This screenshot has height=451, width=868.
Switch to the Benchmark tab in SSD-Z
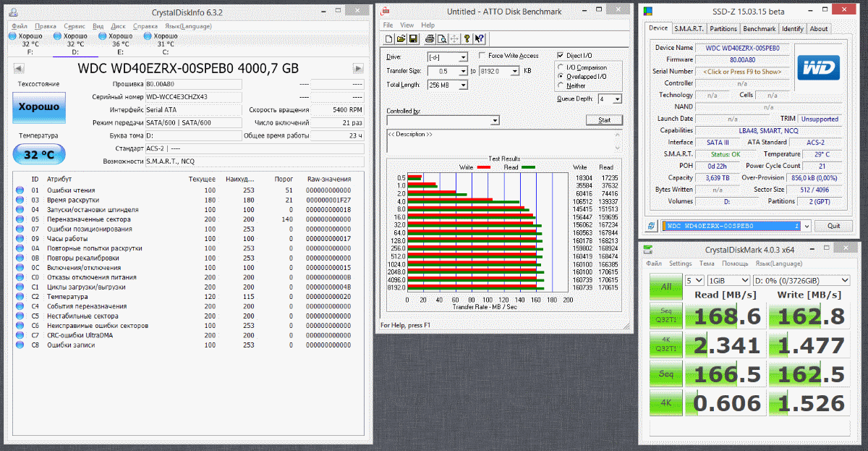[759, 29]
